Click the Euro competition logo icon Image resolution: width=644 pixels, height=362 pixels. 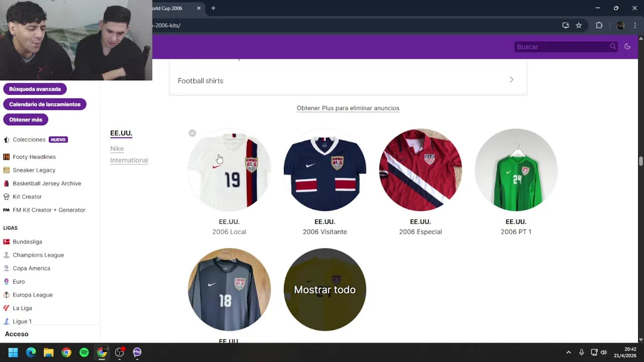[x=7, y=282]
